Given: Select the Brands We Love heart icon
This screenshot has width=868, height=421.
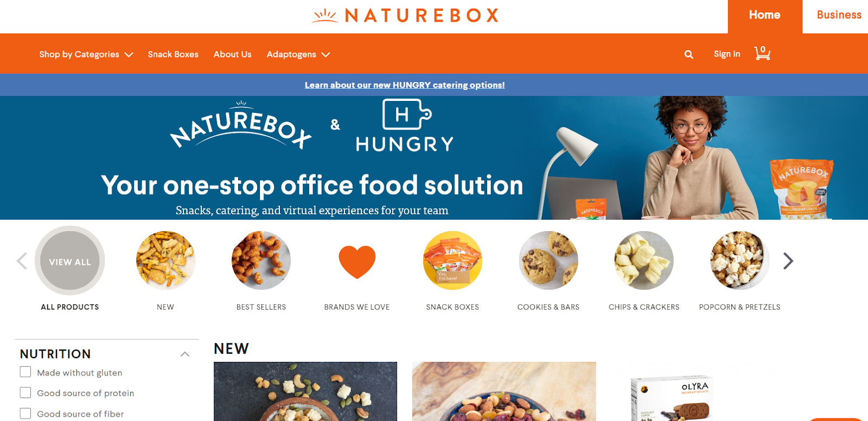Looking at the screenshot, I should point(357,261).
